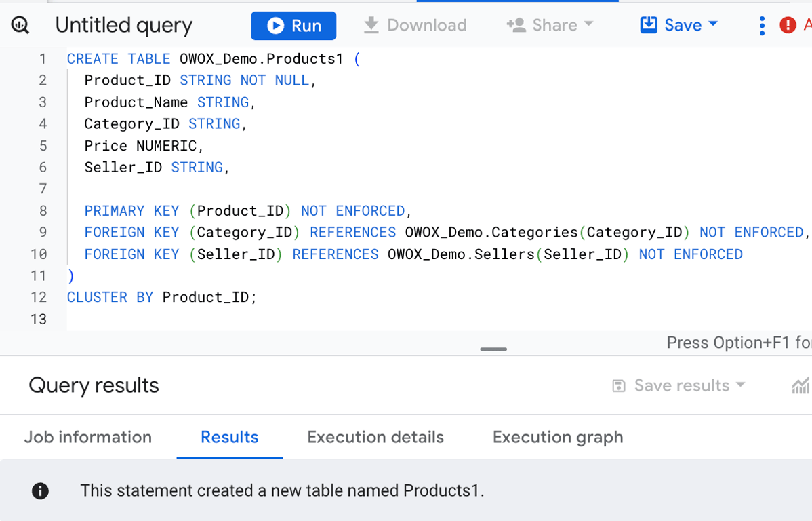Switch to the Job information tab

pos(88,437)
